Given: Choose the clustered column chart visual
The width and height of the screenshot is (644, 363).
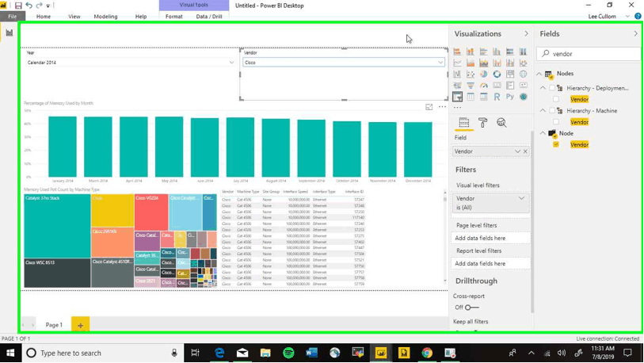Looking at the screenshot, I should coord(497,52).
